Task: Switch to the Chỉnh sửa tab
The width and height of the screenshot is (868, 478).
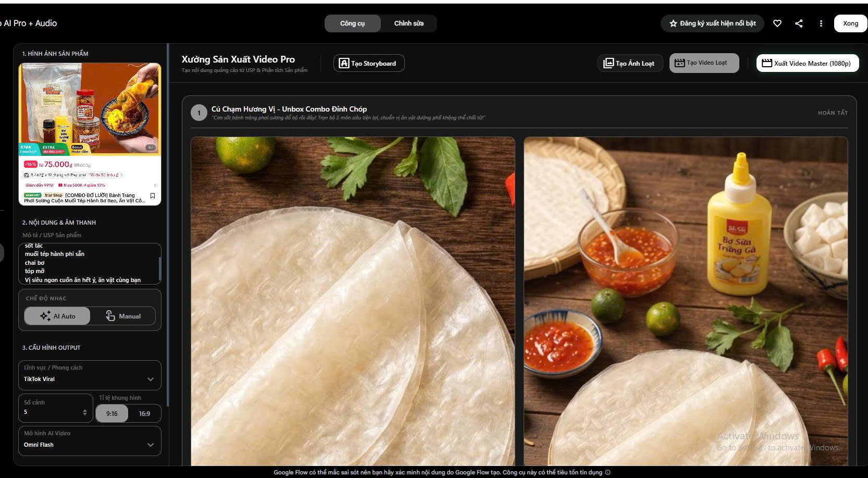Action: [408, 23]
